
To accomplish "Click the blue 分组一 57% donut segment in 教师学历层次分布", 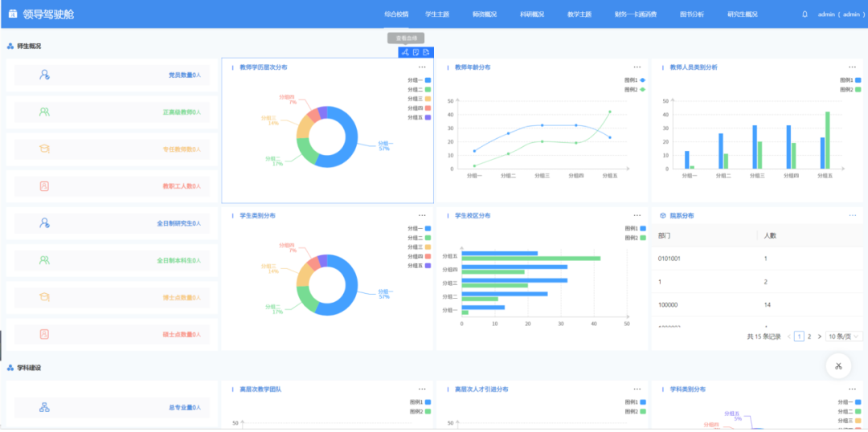I will click(x=350, y=137).
